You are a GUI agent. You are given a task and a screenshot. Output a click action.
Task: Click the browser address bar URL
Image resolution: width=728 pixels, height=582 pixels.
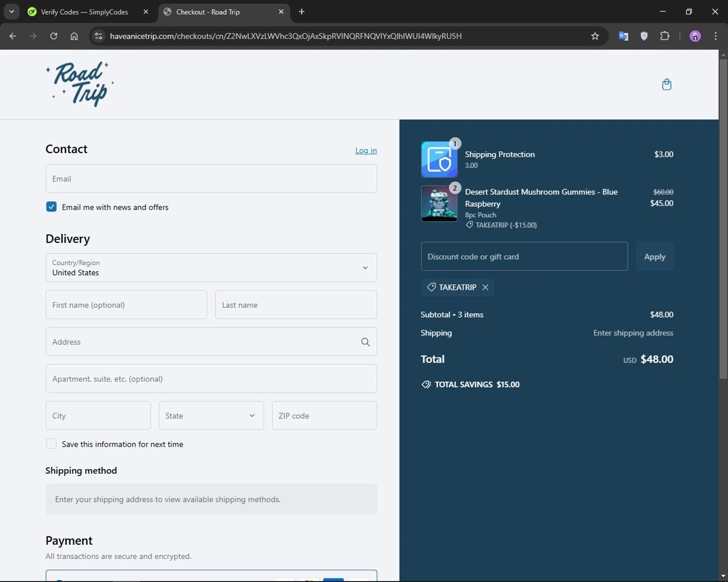286,36
